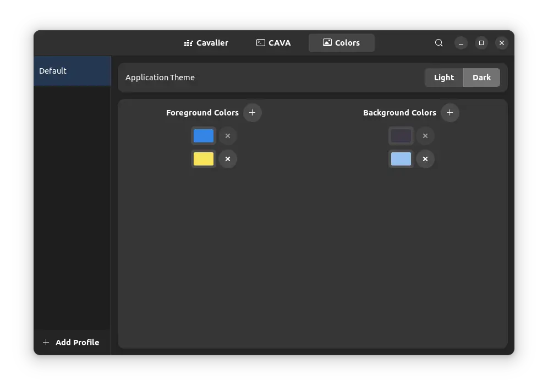Screen dimensions: 548x392
Task: Maximize the Cavalier window
Action: [x=481, y=43]
